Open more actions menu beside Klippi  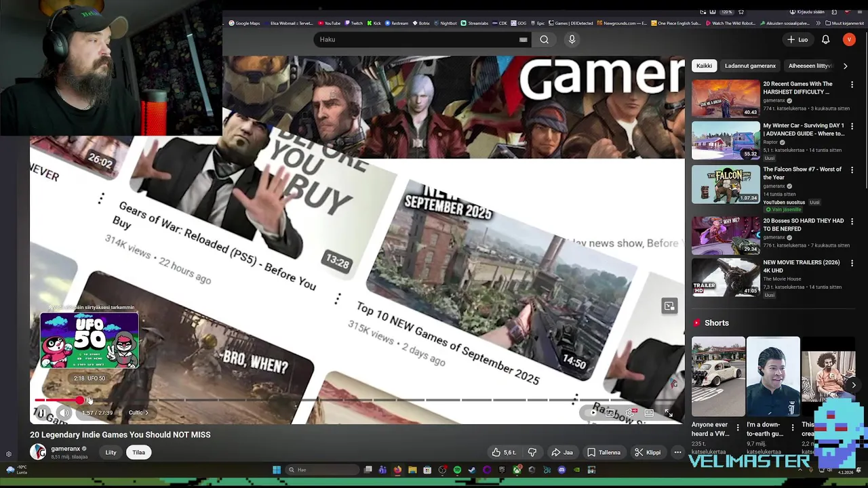click(x=677, y=452)
